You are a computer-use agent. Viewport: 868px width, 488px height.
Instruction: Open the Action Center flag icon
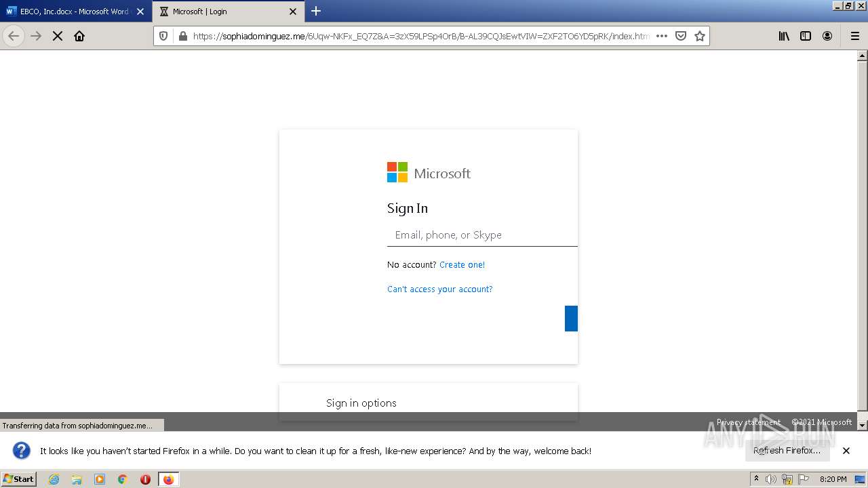pyautogui.click(x=803, y=479)
